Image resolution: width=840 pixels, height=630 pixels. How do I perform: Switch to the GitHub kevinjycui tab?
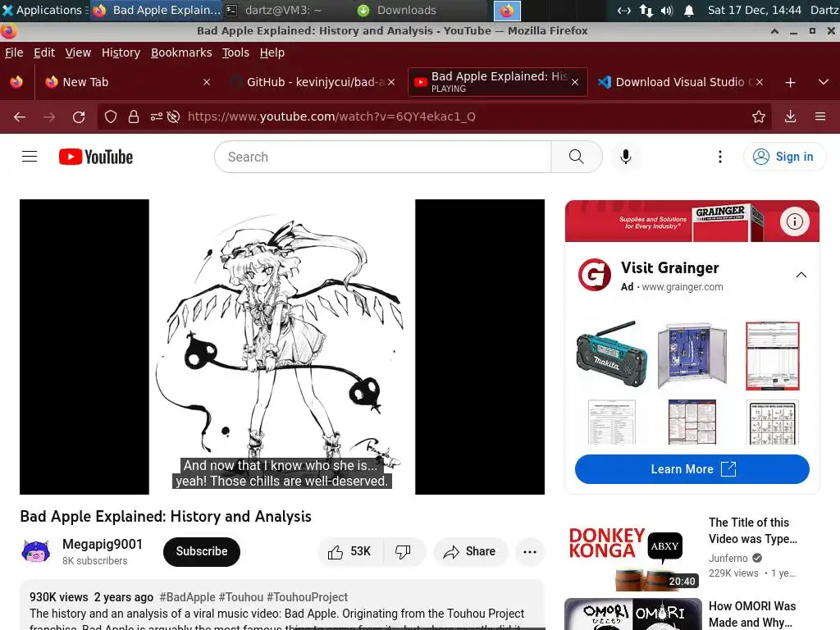click(313, 82)
